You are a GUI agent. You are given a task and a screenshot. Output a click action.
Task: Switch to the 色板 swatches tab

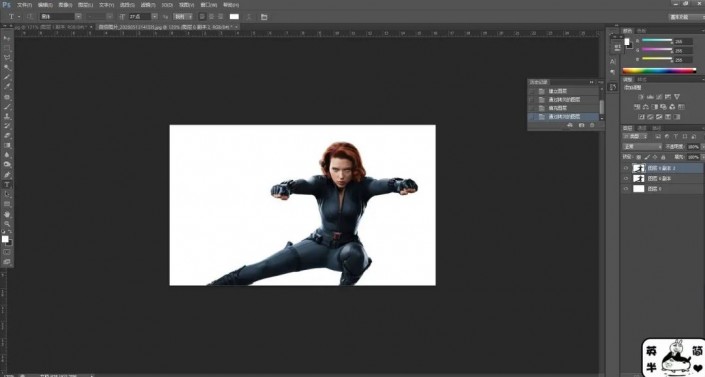(x=642, y=31)
